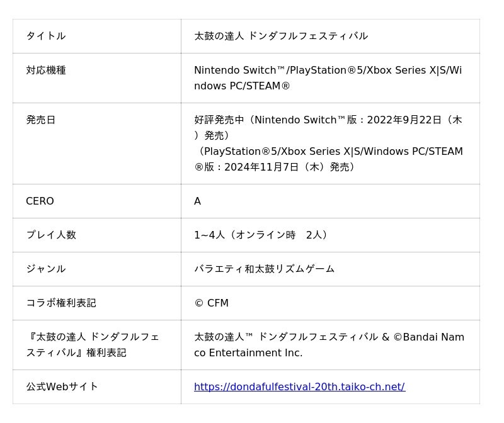504x423 pixels.
Task: Click the ジャンル label cell
Action: click(x=45, y=269)
